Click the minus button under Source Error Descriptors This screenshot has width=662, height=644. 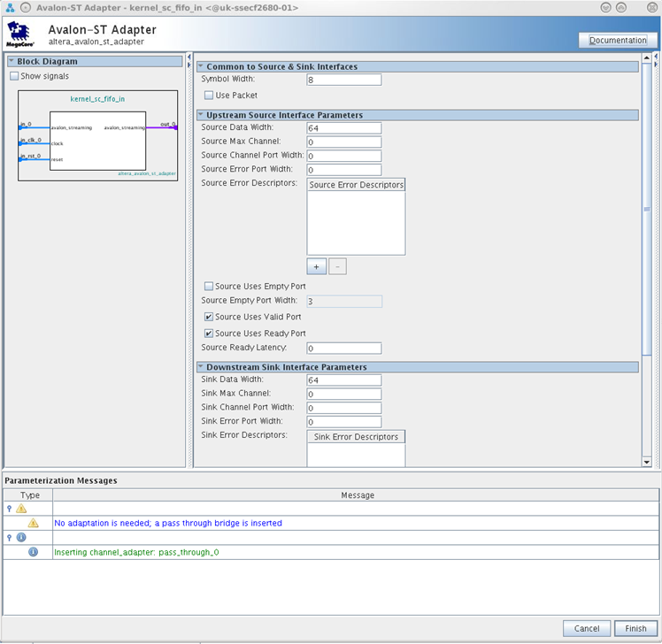pos(337,267)
